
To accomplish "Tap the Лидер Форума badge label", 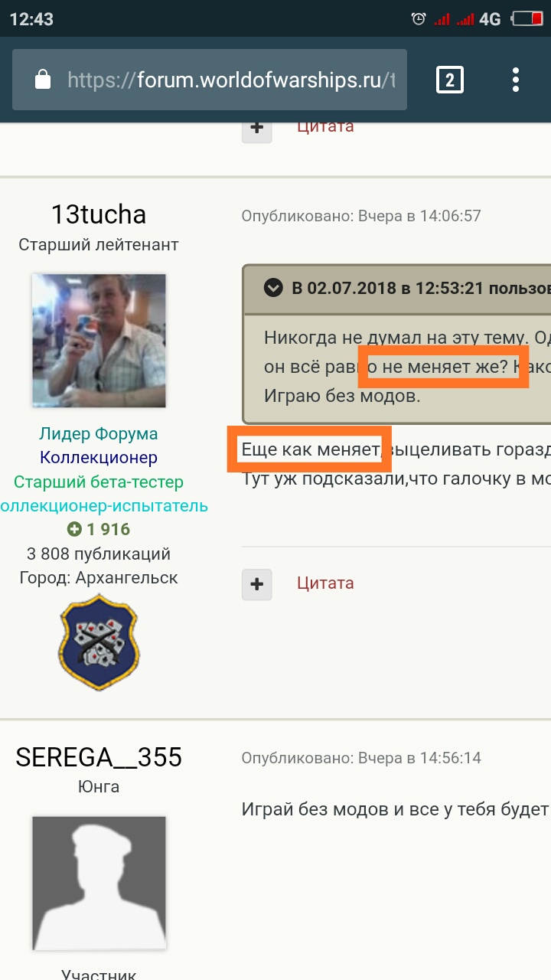I will [x=98, y=434].
